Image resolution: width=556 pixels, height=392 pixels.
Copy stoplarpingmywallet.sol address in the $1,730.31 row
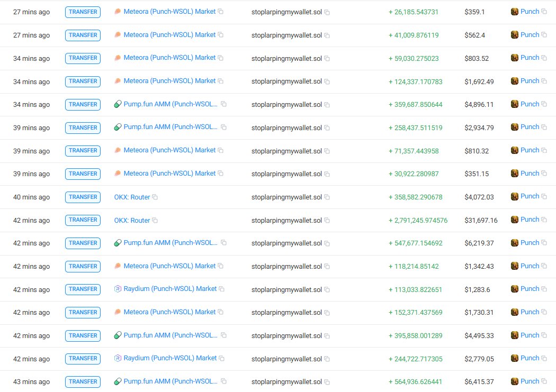(327, 313)
